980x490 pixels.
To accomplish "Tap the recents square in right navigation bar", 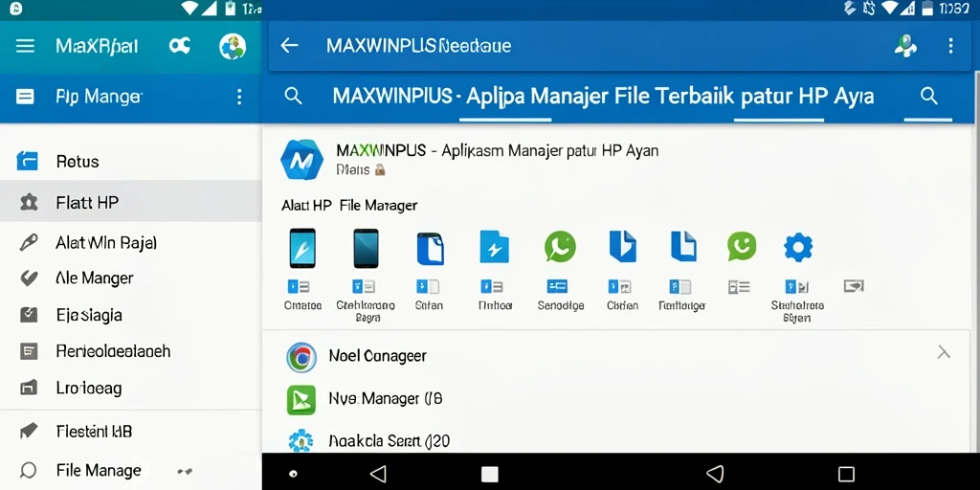I will click(846, 474).
